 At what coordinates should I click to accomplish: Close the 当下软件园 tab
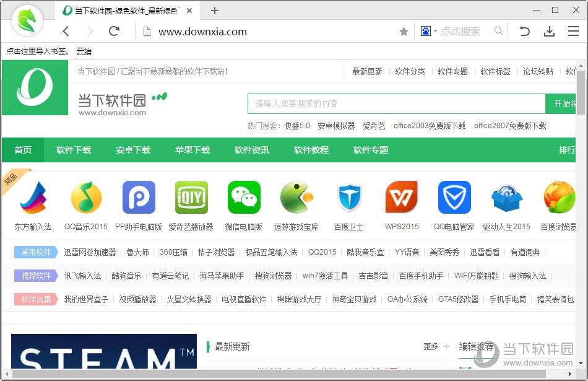pyautogui.click(x=189, y=11)
